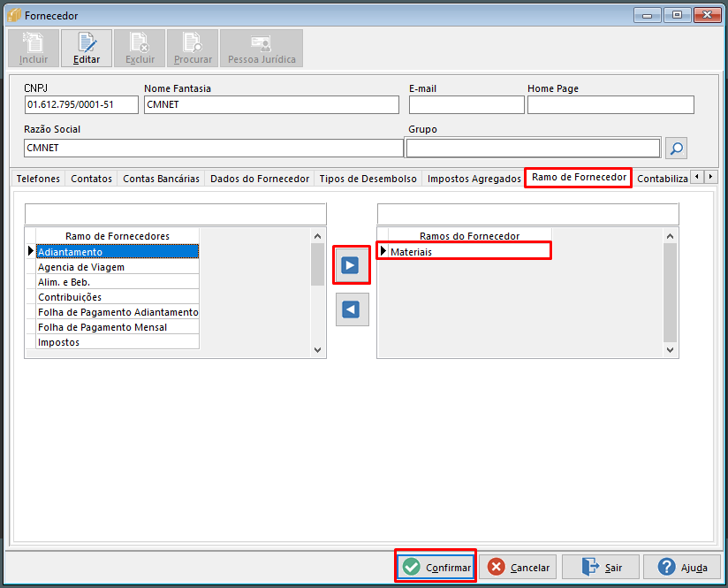Viewport: 728px width, 588px height.
Task: Click the Fornecedor title bar icon
Action: pos(14,15)
